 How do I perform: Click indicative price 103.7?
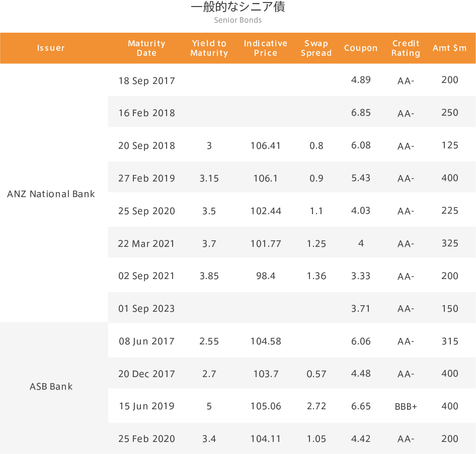coord(266,374)
